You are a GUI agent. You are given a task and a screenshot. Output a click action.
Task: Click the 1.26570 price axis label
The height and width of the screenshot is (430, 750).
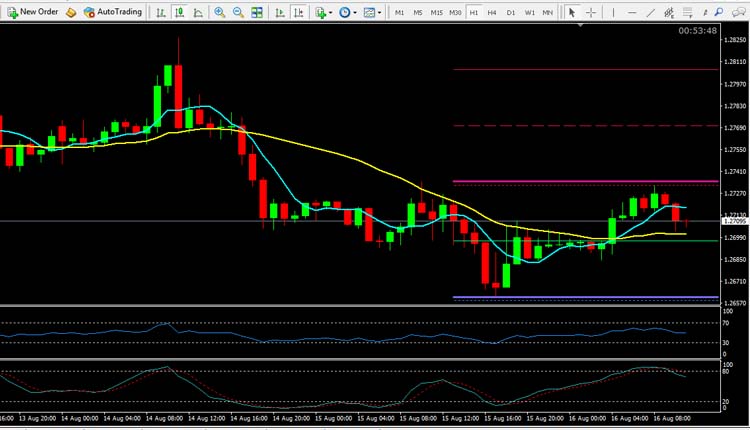pos(735,303)
